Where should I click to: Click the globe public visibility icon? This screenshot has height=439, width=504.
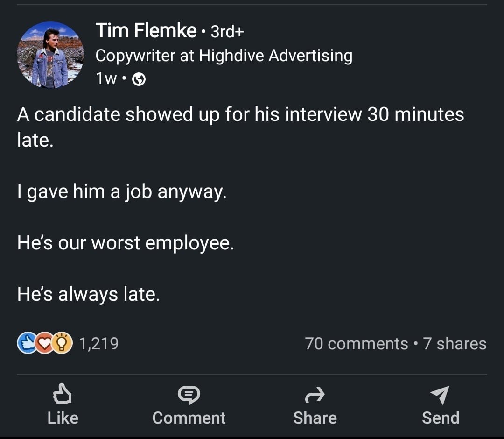[139, 80]
